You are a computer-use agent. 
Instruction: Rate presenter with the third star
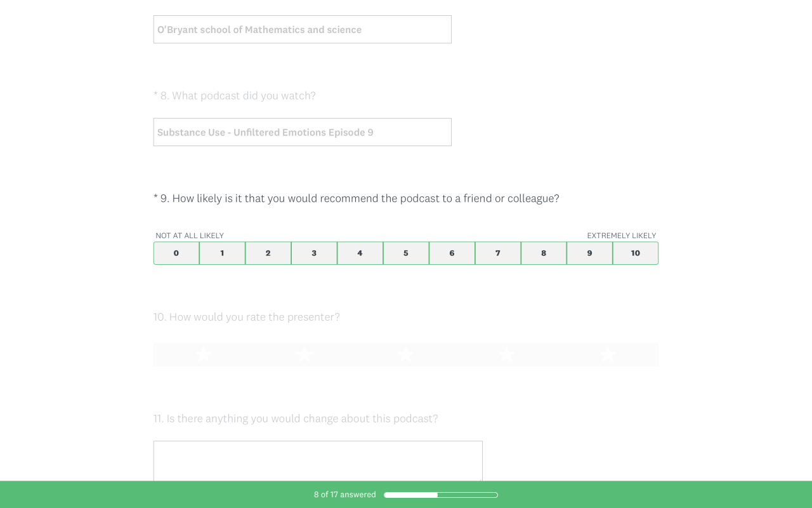click(x=405, y=354)
